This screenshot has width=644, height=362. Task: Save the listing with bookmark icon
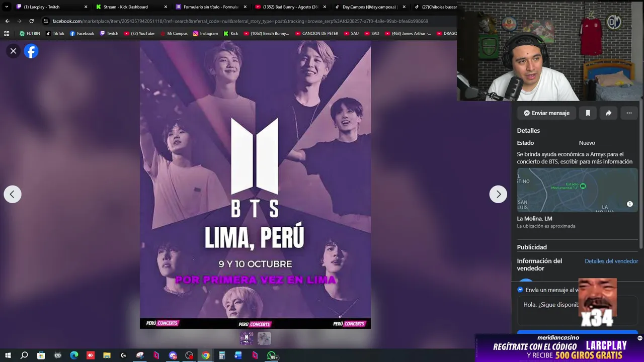[588, 113]
